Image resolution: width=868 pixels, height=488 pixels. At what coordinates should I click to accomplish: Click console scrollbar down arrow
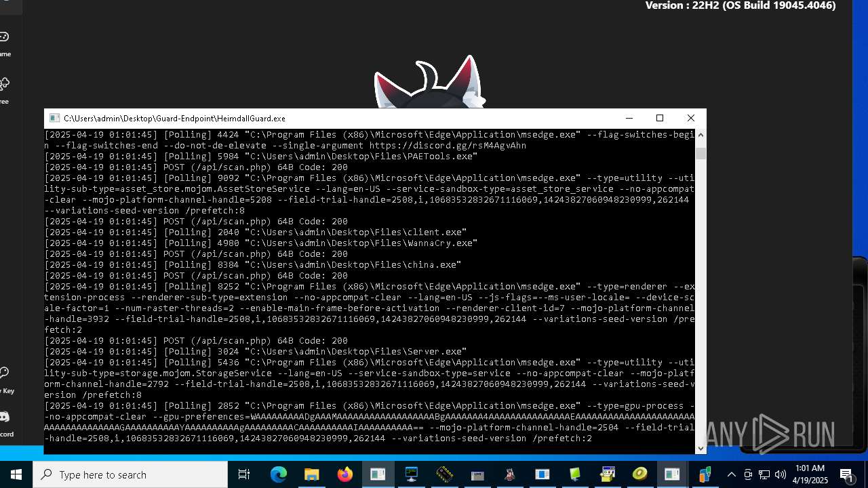pyautogui.click(x=701, y=448)
